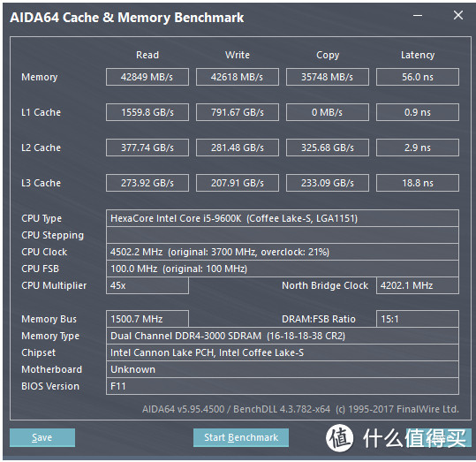The height and width of the screenshot is (462, 476).
Task: Minimize the AIDA64 benchmark window
Action: [x=418, y=16]
